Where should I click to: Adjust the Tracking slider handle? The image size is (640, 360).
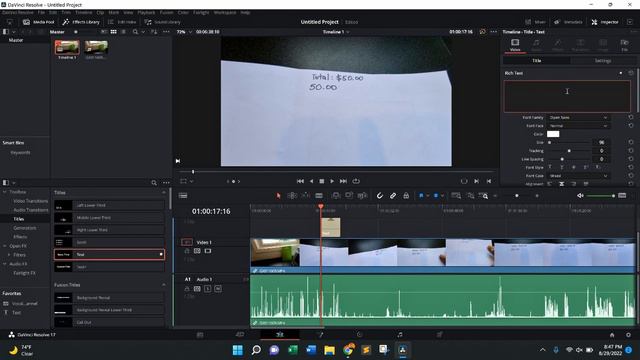pyautogui.click(x=569, y=151)
